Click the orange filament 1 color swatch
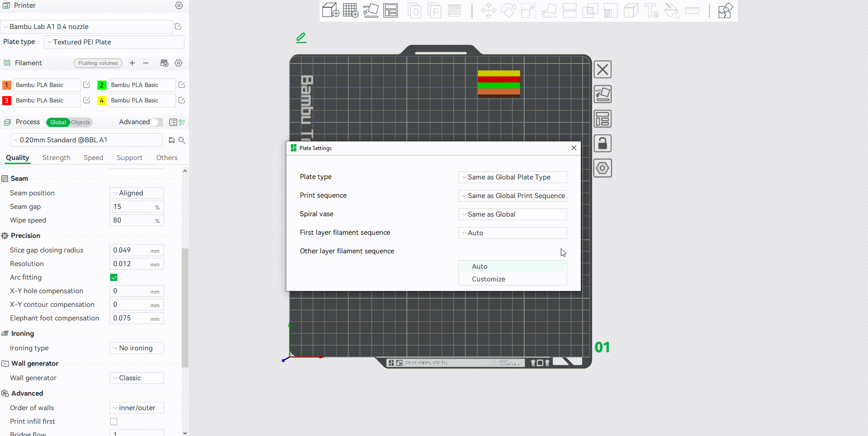This screenshot has height=436, width=868. click(x=7, y=85)
